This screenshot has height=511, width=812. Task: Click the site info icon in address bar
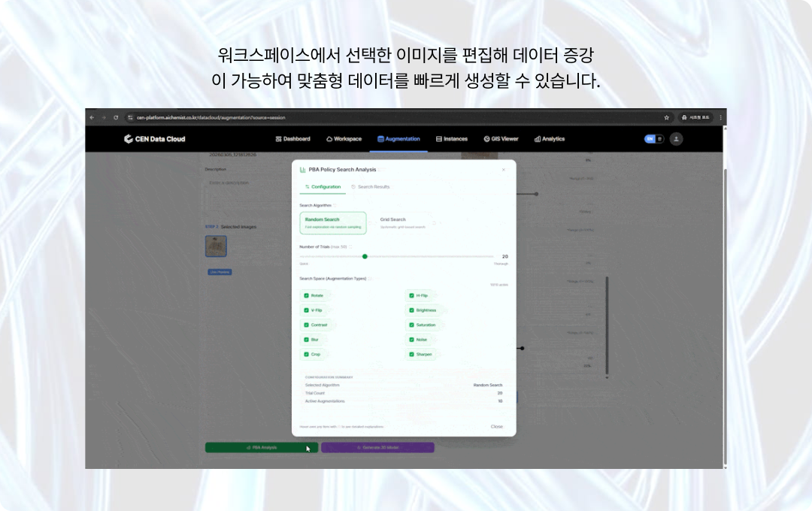coord(130,117)
